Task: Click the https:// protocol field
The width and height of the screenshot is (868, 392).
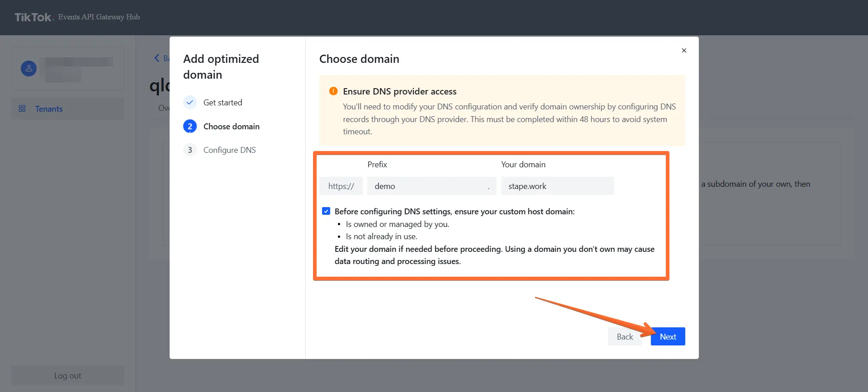Action: coord(341,186)
